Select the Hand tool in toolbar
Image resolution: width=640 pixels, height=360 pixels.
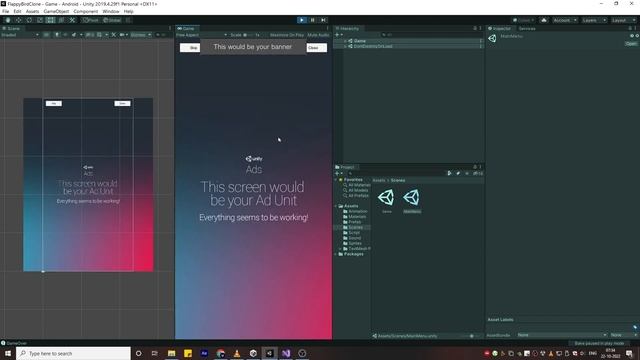click(8, 20)
